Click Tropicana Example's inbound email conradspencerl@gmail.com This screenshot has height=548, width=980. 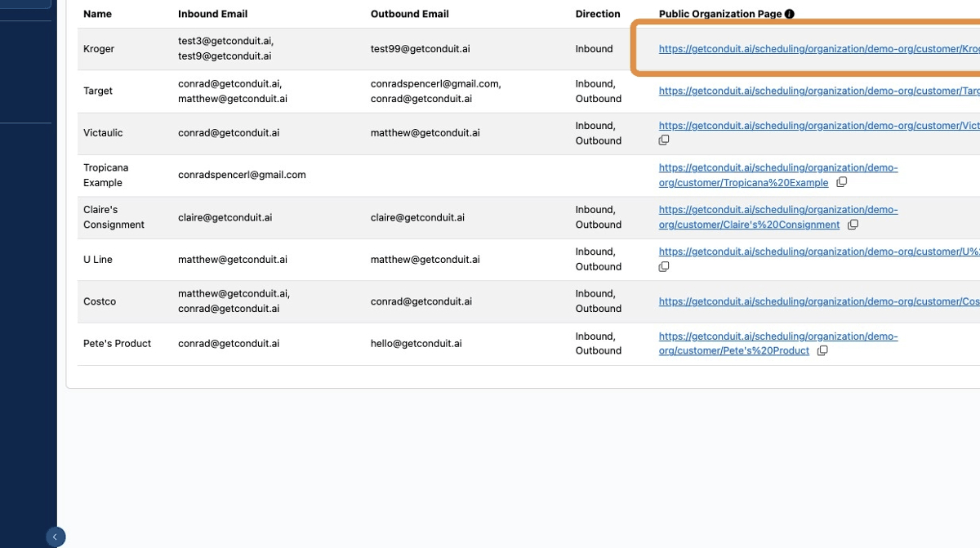(x=242, y=175)
